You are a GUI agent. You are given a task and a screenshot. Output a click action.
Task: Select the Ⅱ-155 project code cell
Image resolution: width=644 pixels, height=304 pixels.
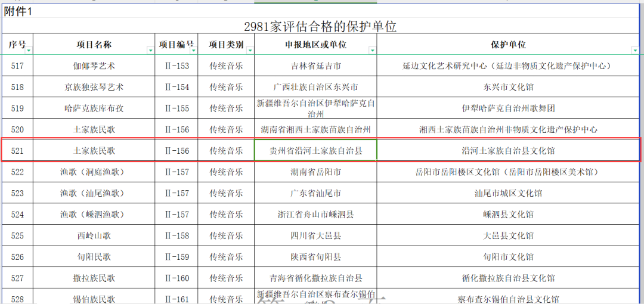(177, 108)
